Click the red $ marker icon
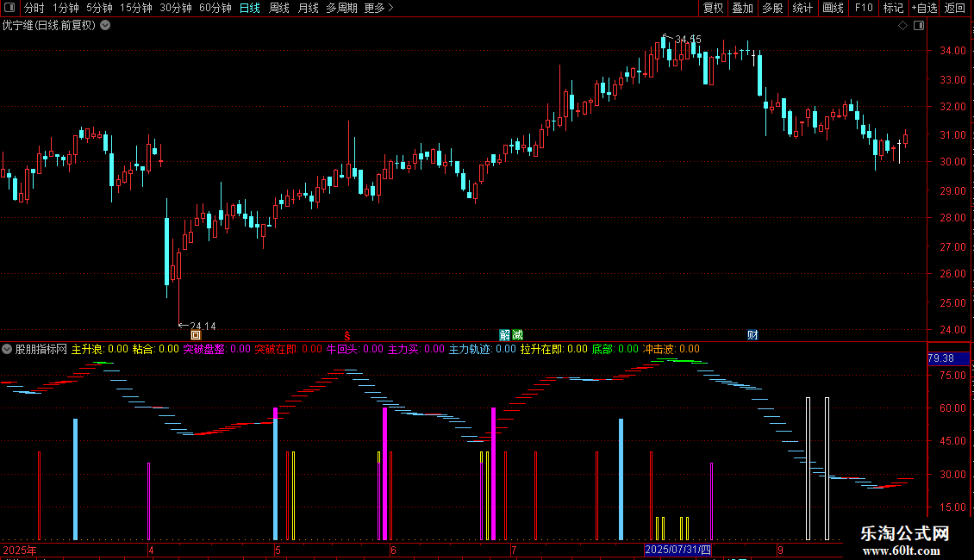The image size is (974, 560). coord(347,335)
